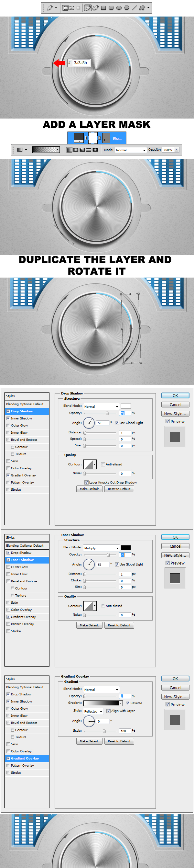Select the highlighted Gradient Overlay style entry
194x868 pixels.
[x=27, y=758]
